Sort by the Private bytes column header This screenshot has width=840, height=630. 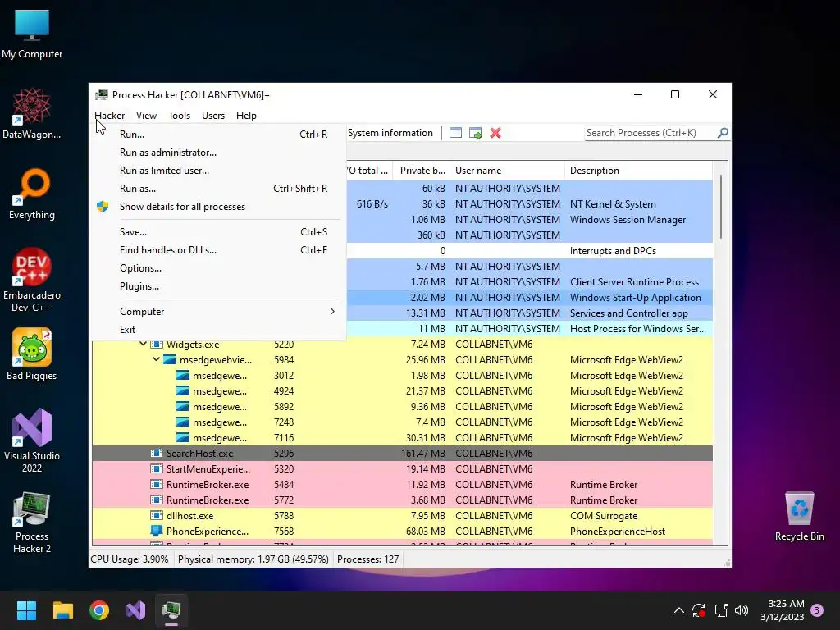click(x=422, y=171)
